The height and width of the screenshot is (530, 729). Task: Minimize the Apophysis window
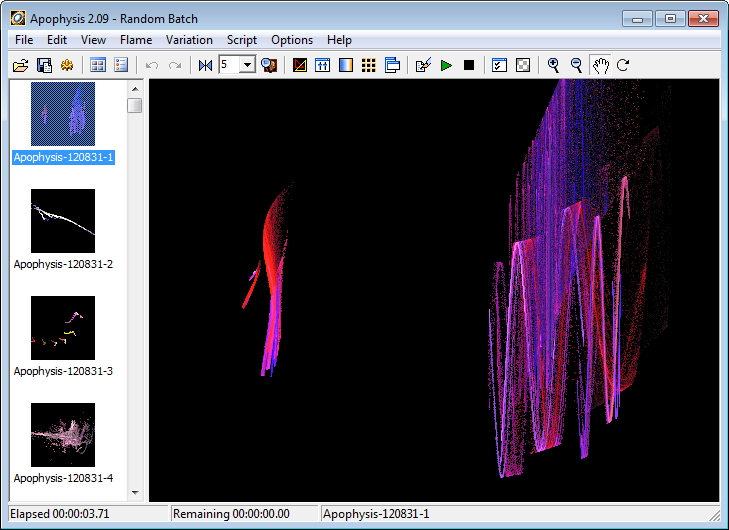(637, 19)
